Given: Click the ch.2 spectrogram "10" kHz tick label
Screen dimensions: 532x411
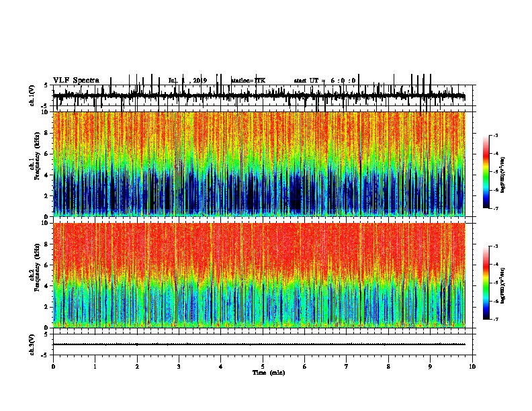Looking at the screenshot, I should click(x=45, y=223).
